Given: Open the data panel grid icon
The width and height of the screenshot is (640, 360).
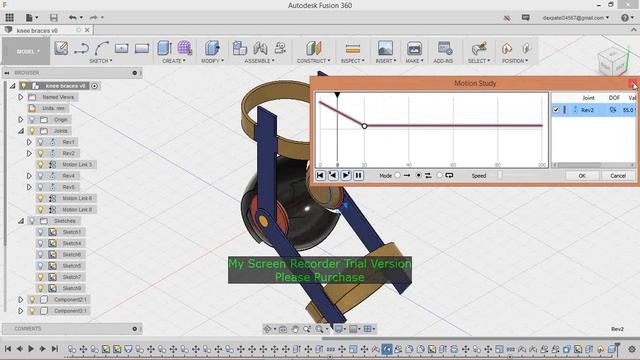Looking at the screenshot, I should [x=9, y=18].
